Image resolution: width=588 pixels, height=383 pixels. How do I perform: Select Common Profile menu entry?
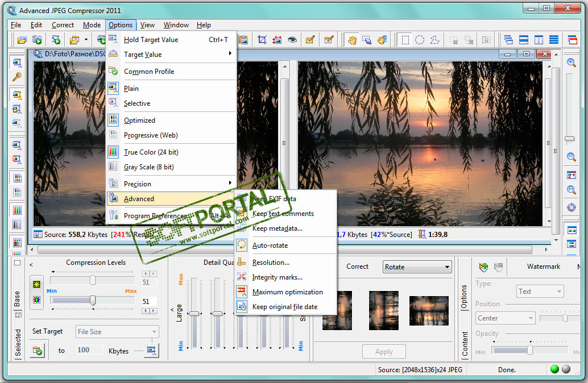tap(171, 71)
